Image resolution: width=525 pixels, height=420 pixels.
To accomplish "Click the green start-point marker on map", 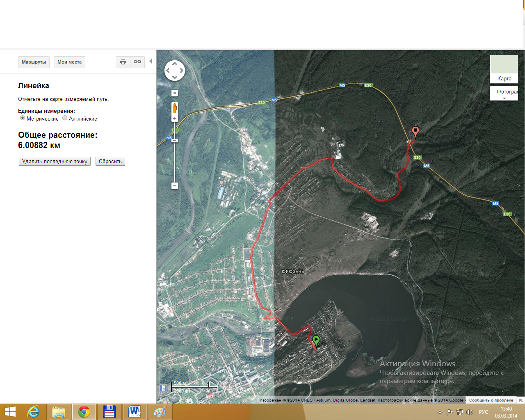I will tap(316, 340).
